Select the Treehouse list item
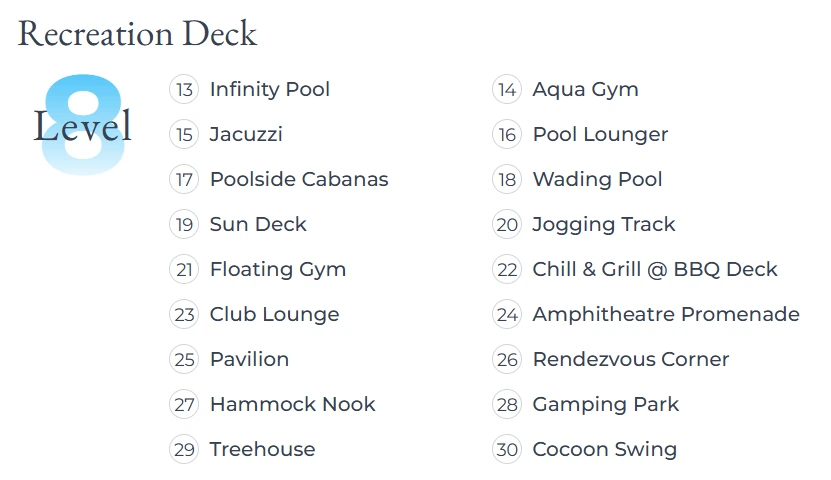Viewport: 831px width, 480px height. click(262, 449)
